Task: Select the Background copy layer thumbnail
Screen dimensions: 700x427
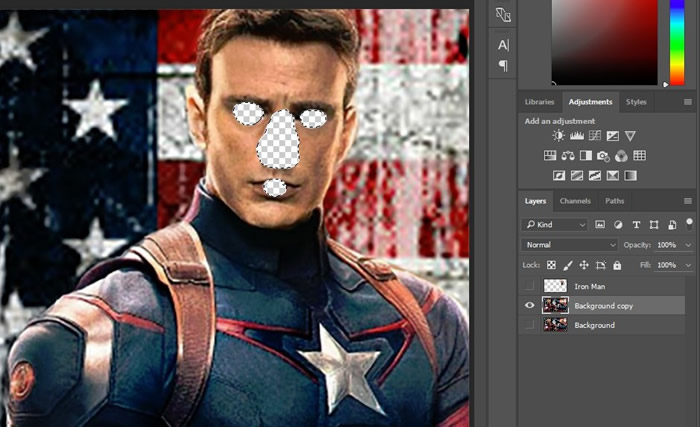Action: pos(555,306)
